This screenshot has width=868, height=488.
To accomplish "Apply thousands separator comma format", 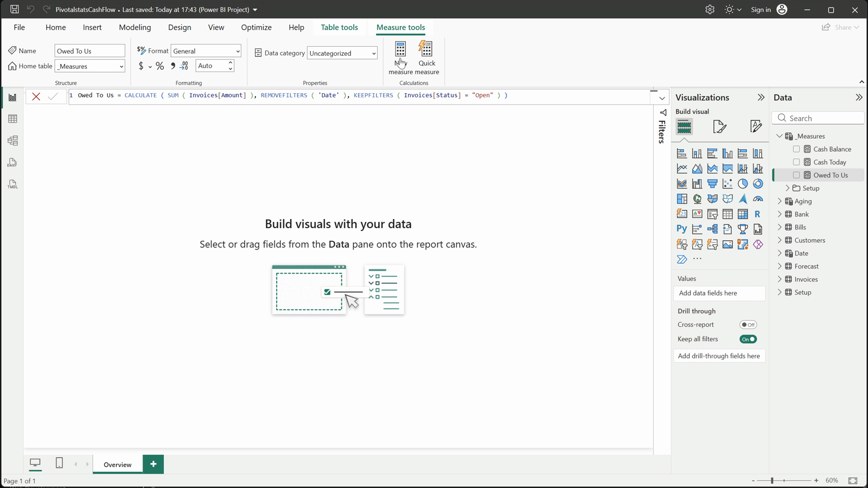I will (173, 66).
